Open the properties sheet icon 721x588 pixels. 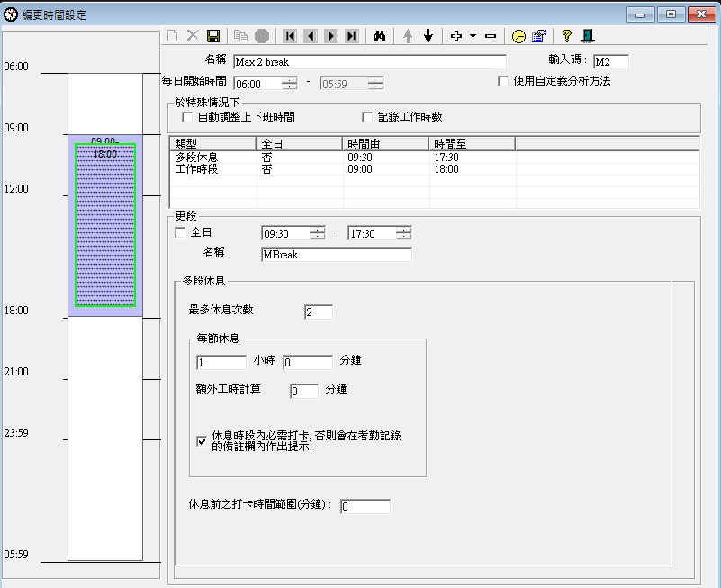(539, 36)
